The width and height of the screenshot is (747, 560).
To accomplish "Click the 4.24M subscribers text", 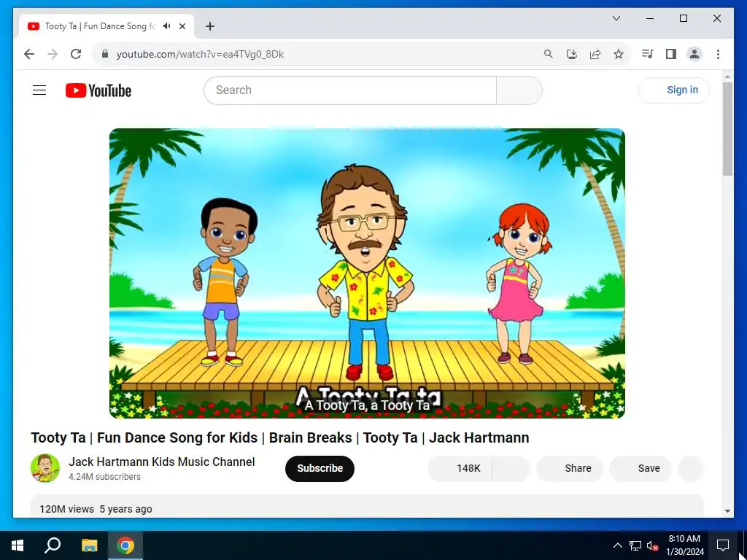I will coord(104,477).
